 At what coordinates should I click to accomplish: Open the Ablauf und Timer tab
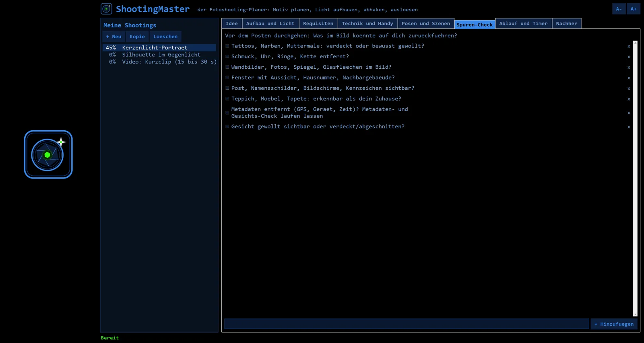(523, 23)
